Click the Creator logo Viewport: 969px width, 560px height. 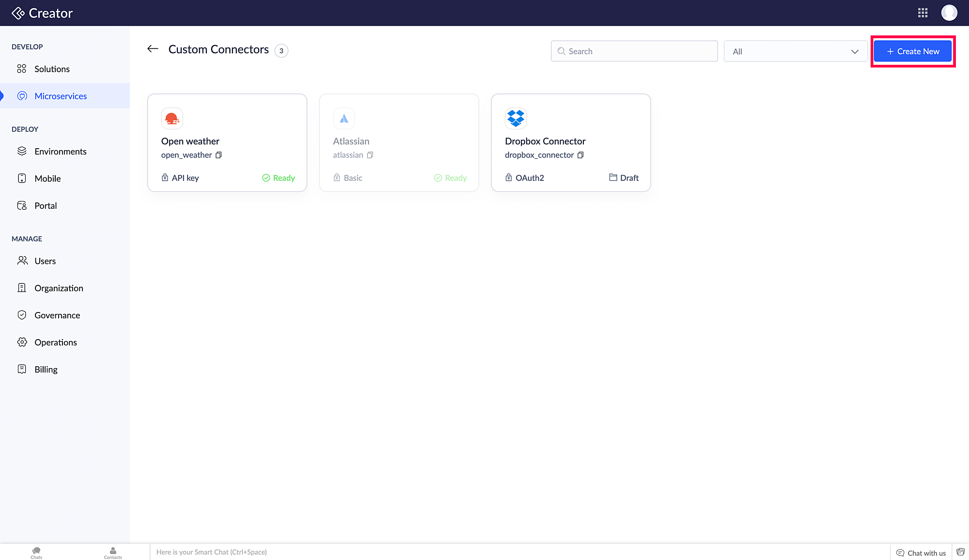click(42, 13)
